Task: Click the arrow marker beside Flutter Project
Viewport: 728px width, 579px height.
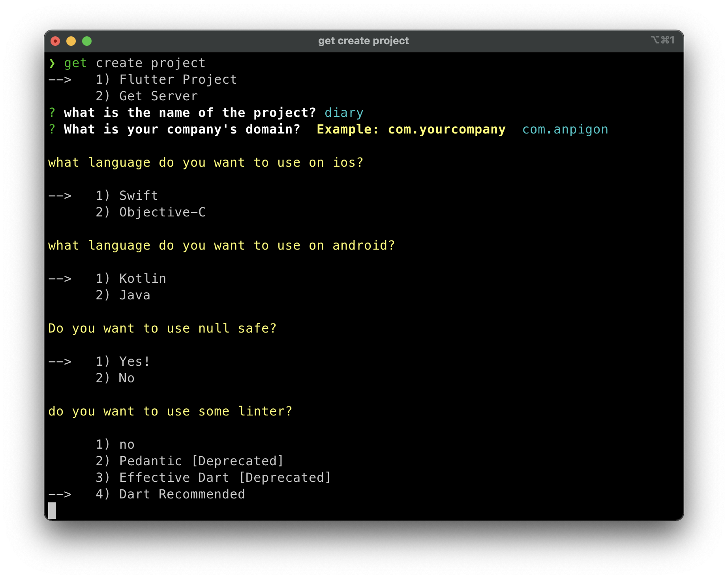Action: [x=60, y=80]
